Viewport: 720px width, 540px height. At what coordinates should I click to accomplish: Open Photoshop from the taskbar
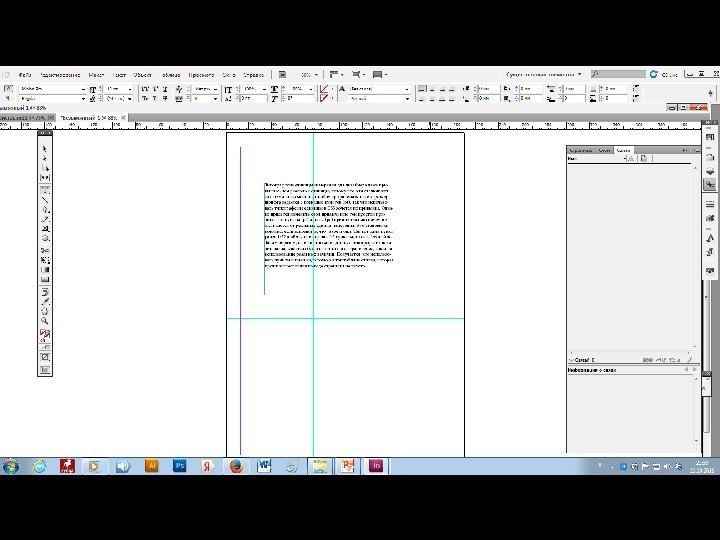(x=180, y=466)
